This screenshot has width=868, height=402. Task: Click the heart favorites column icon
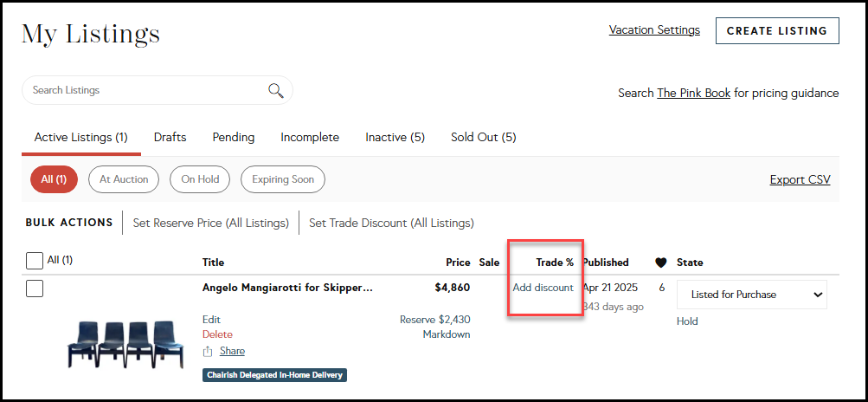660,263
